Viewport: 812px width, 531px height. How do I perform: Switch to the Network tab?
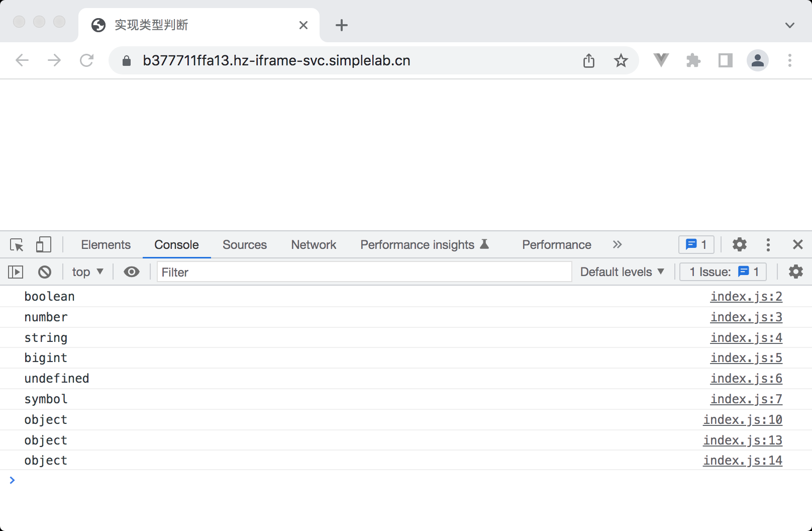pyautogui.click(x=314, y=245)
